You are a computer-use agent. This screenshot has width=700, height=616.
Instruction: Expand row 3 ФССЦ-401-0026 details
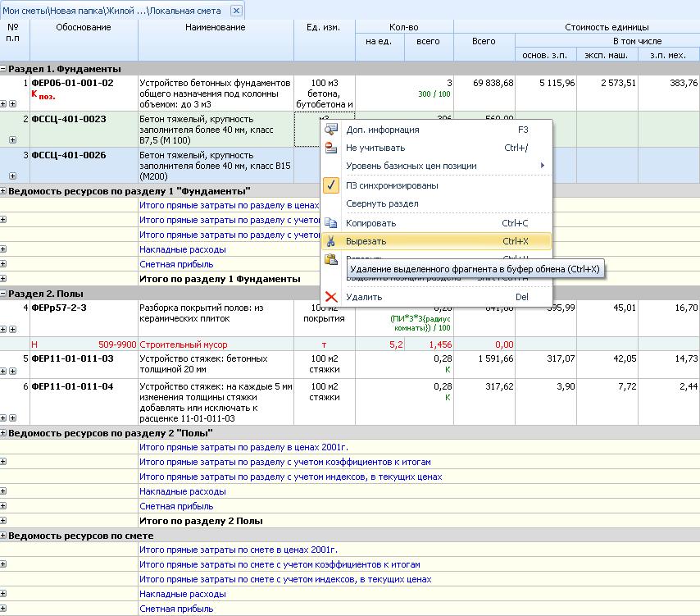[12, 176]
